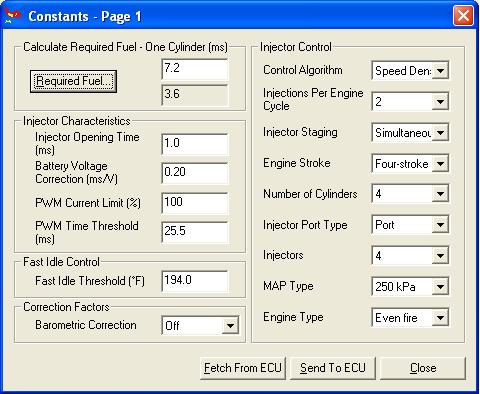Click the Fetch From ECU button
480x394 pixels.
[x=243, y=368]
